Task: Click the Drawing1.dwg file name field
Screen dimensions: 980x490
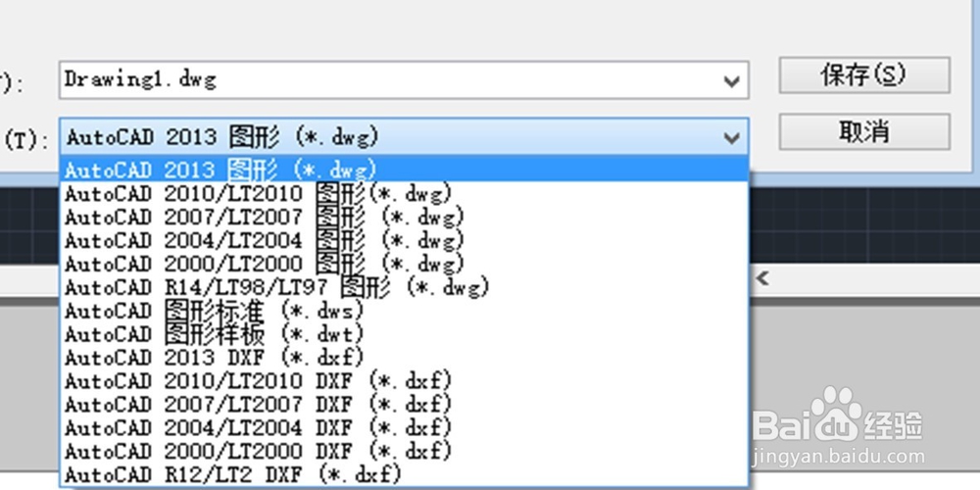Action: (404, 80)
